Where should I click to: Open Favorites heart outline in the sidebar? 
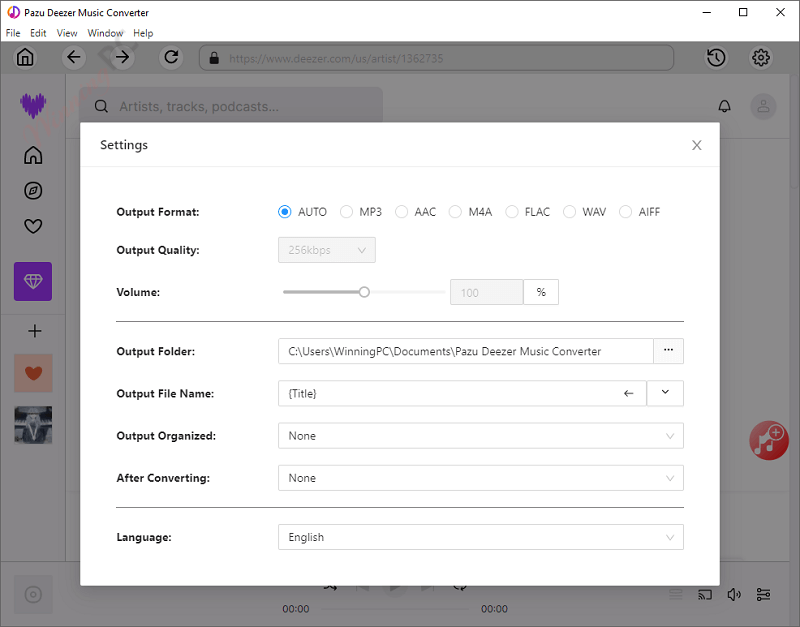click(x=33, y=226)
